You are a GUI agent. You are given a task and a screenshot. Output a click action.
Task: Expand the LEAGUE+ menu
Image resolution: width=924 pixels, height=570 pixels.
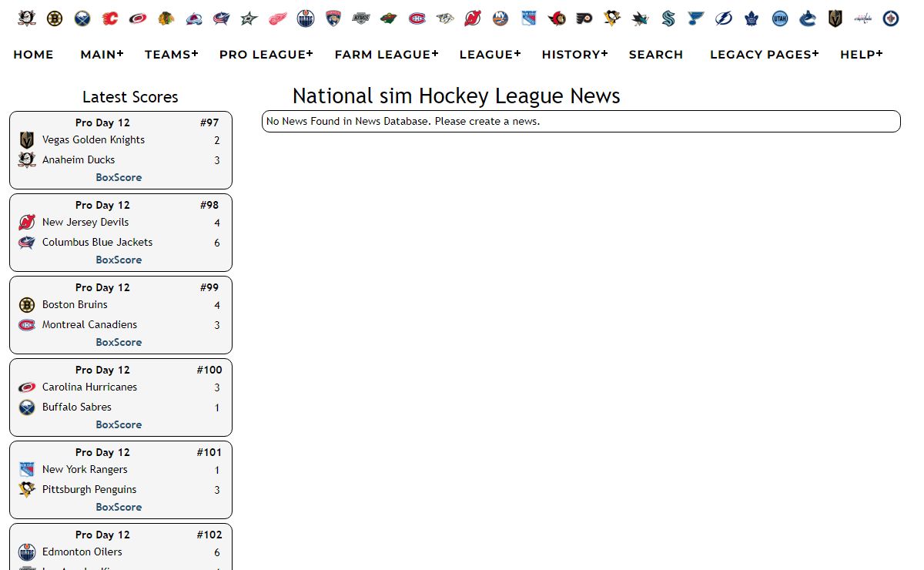click(x=490, y=54)
